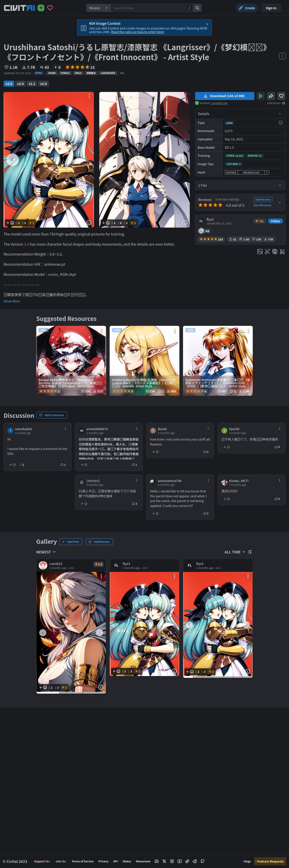Select the v1.0 version tab
The height and width of the screenshot is (868, 289).
coord(43,84)
